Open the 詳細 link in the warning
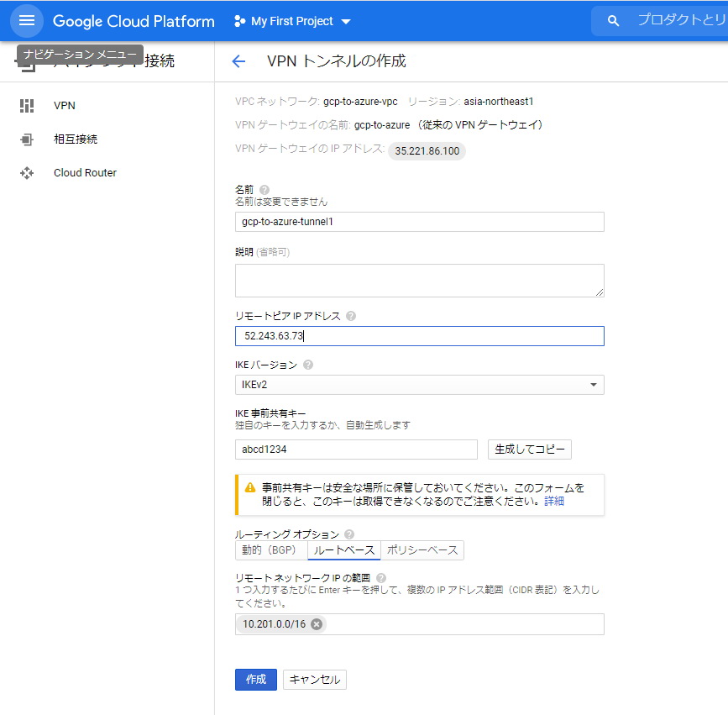The height and width of the screenshot is (715, 728). click(554, 502)
